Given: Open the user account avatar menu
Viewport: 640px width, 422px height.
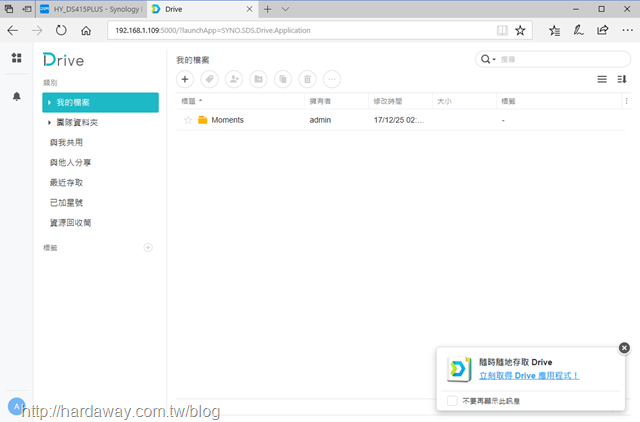Looking at the screenshot, I should point(16,406).
